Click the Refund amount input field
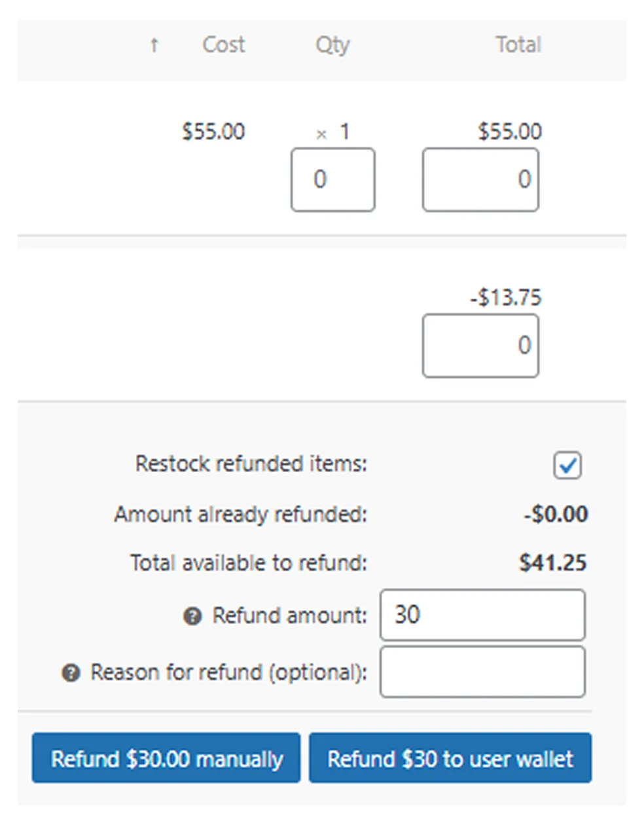644x825 pixels. pyautogui.click(x=482, y=615)
